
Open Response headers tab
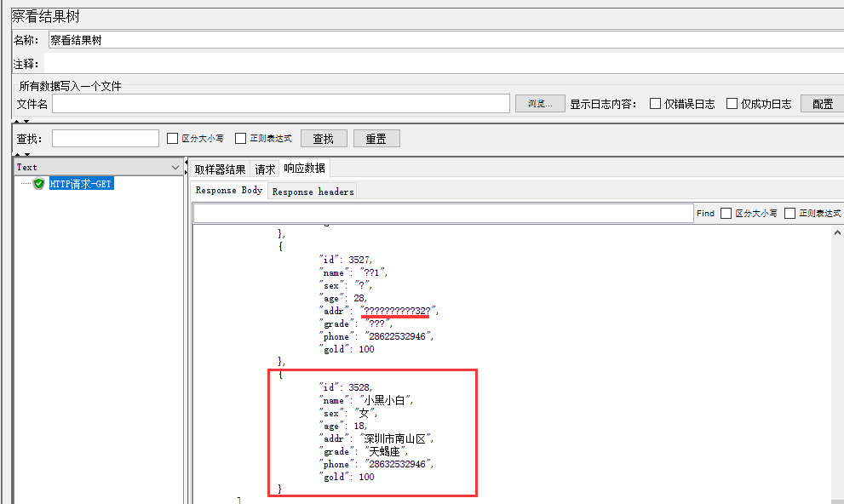tap(313, 192)
